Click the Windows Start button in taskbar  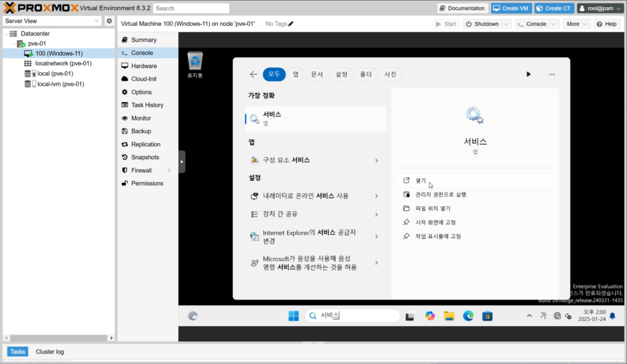click(x=293, y=316)
